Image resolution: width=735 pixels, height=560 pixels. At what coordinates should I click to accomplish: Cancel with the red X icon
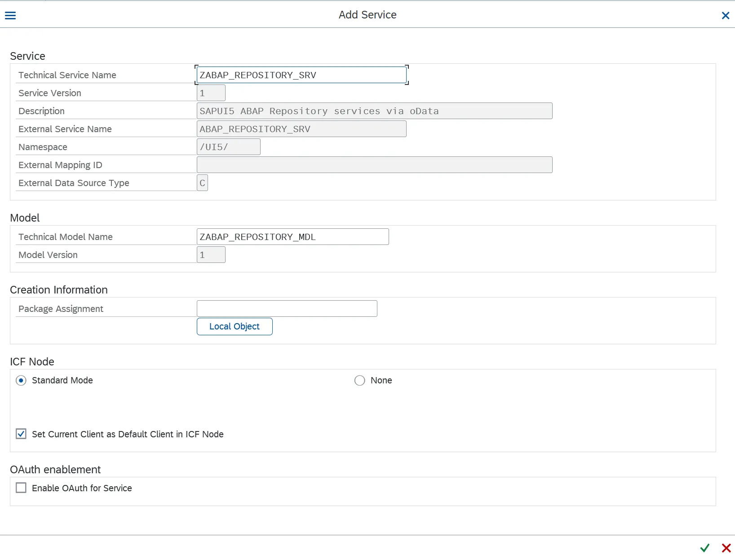pyautogui.click(x=726, y=548)
